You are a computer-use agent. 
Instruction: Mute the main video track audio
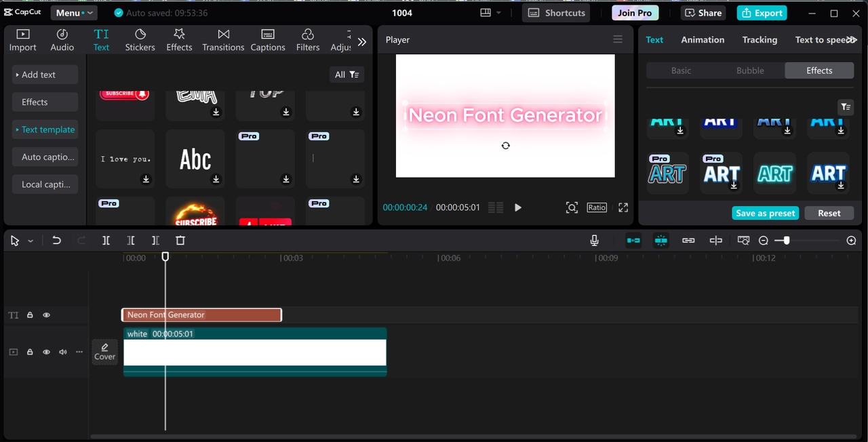63,352
